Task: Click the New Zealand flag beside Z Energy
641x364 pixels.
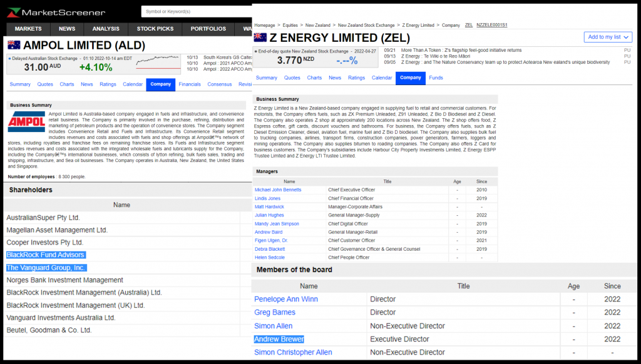Action: tap(260, 38)
